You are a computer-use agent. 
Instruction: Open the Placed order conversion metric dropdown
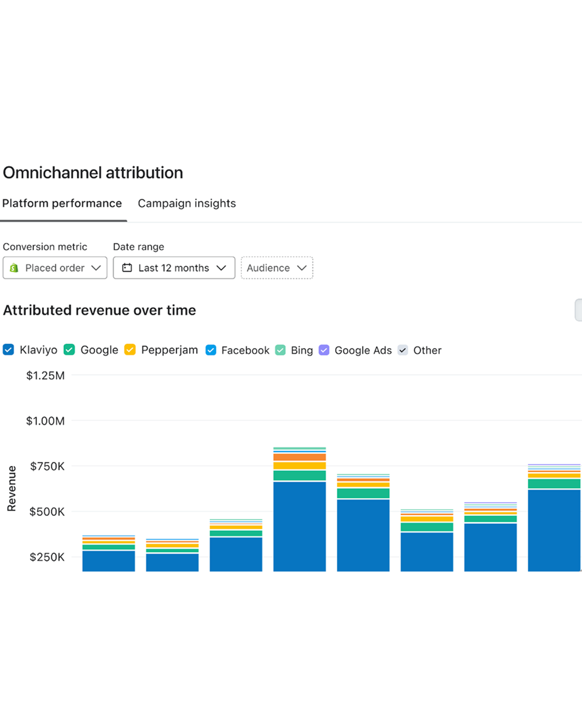(55, 268)
